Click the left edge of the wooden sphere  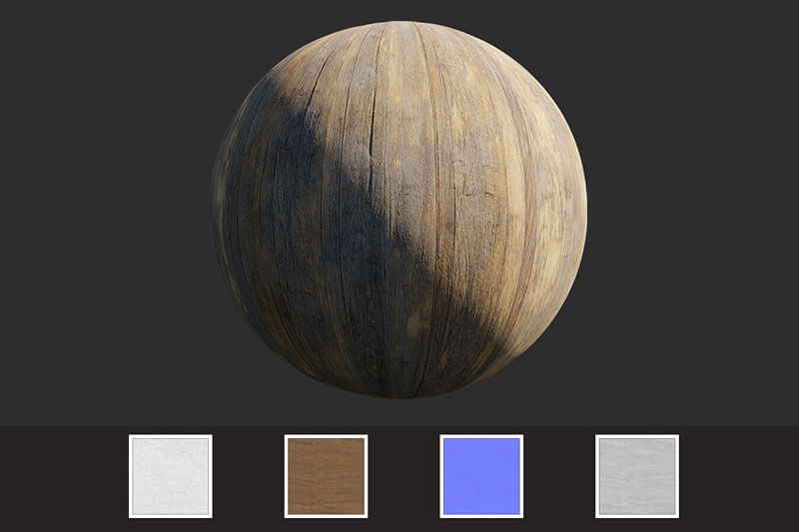(x=216, y=210)
